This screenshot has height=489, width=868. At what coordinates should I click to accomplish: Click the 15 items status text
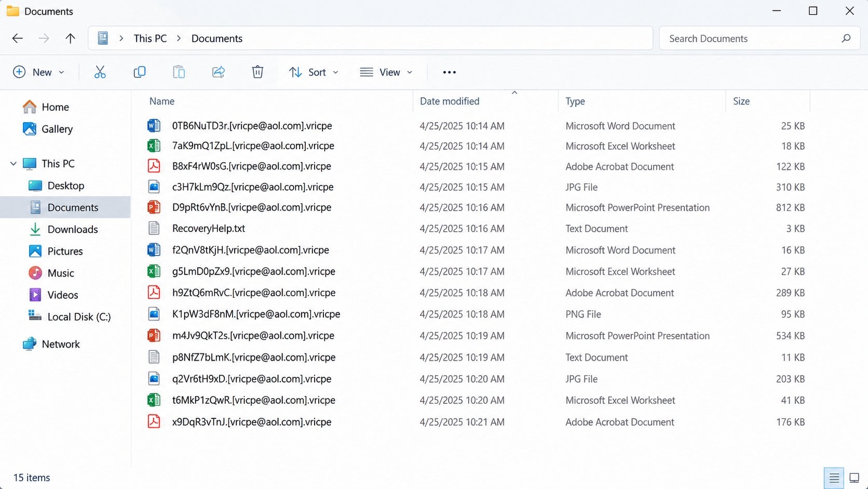[32, 478]
